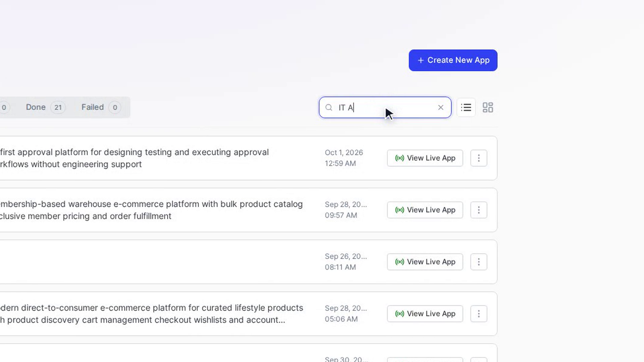
Task: Switch to grid view layout
Action: [488, 107]
